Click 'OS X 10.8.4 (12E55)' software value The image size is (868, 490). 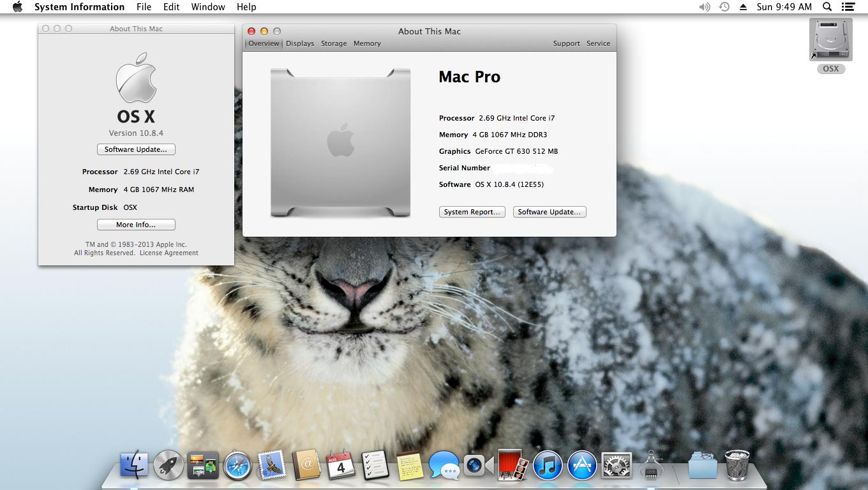pyautogui.click(x=509, y=184)
